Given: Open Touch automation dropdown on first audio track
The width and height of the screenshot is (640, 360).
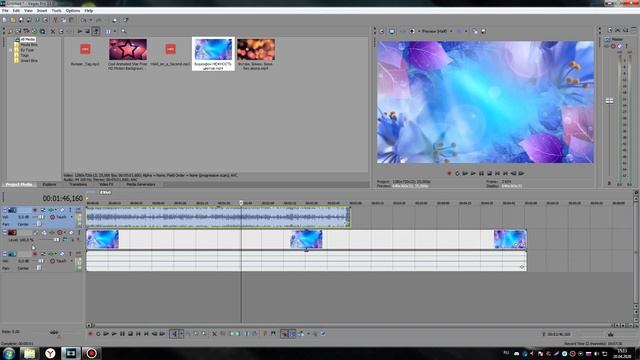Looking at the screenshot, I should pyautogui.click(x=71, y=217).
